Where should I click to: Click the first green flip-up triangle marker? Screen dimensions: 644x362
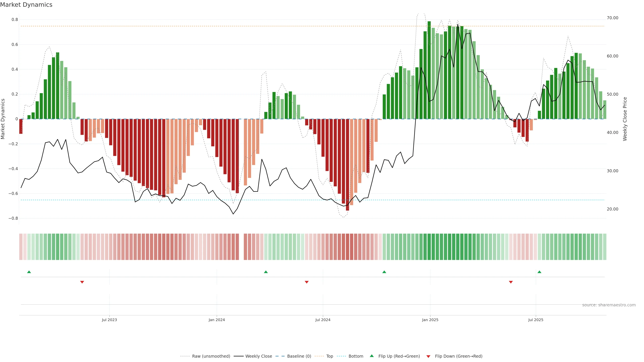point(29,272)
